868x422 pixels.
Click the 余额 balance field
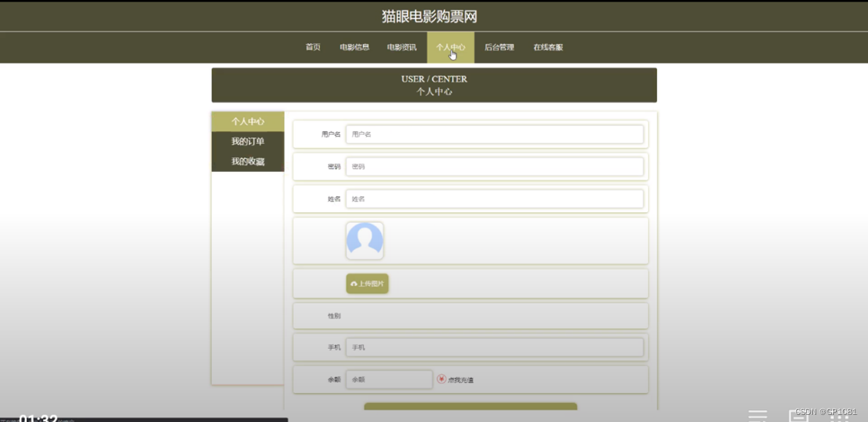pyautogui.click(x=389, y=379)
